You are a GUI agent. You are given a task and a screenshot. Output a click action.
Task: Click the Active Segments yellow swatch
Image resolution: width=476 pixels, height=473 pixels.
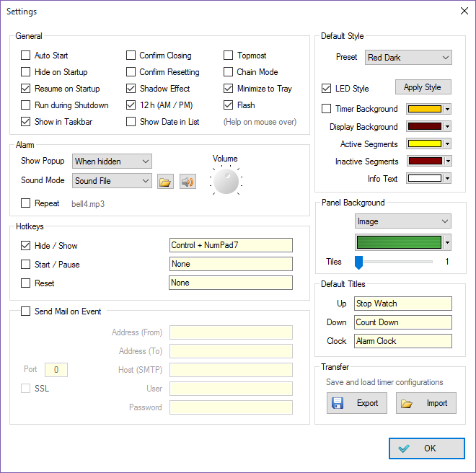coord(425,143)
